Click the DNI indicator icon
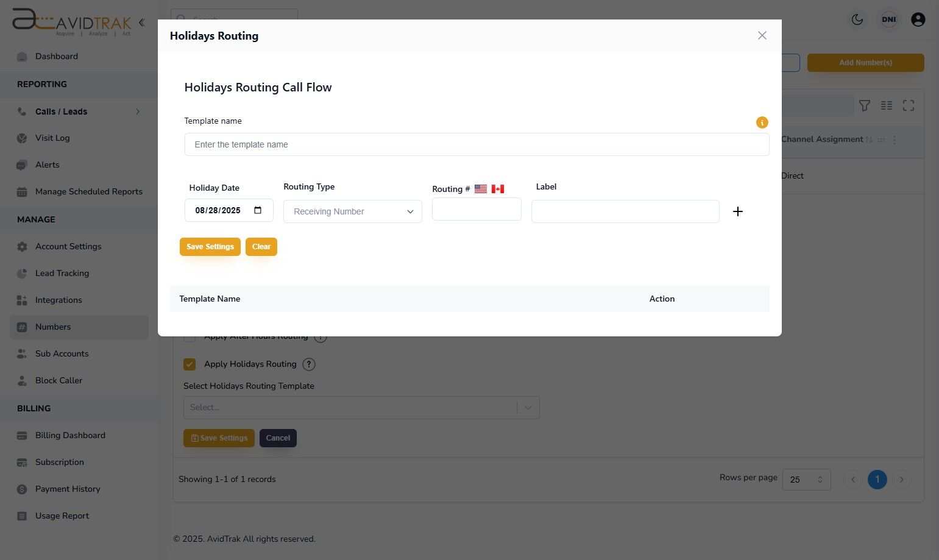Image resolution: width=939 pixels, height=560 pixels. (889, 19)
